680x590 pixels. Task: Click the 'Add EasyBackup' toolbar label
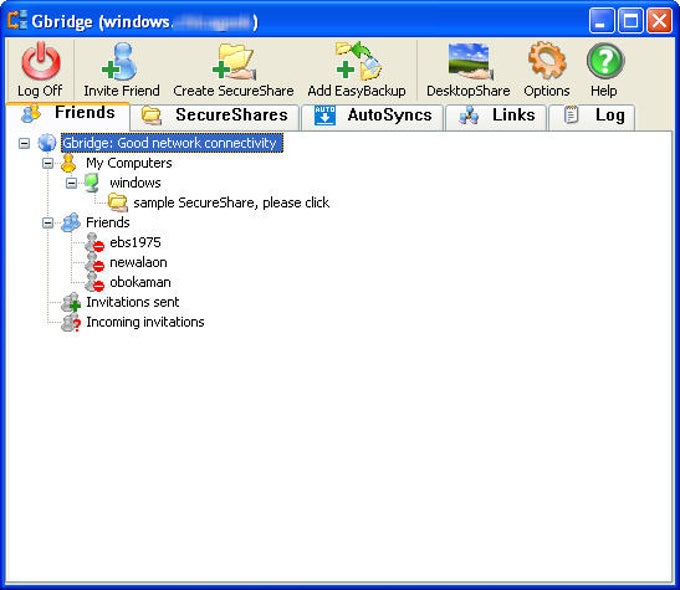356,91
